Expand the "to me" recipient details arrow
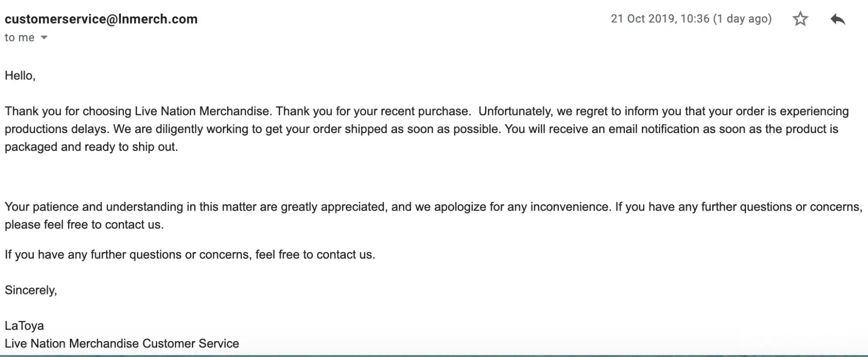The width and height of the screenshot is (868, 357). click(44, 38)
